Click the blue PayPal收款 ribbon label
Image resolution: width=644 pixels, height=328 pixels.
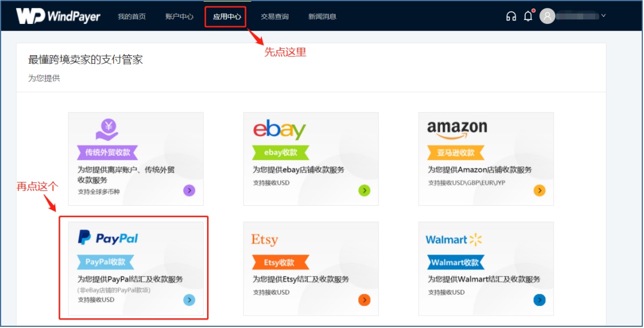pyautogui.click(x=106, y=262)
